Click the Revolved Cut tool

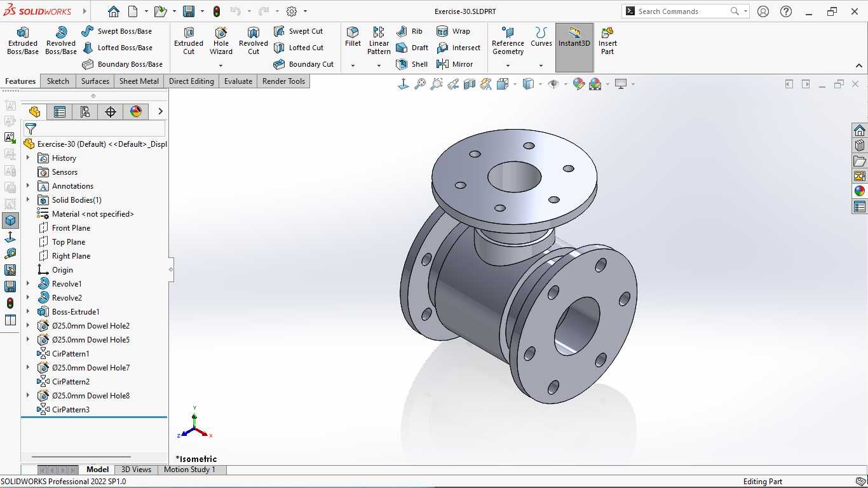(x=254, y=41)
